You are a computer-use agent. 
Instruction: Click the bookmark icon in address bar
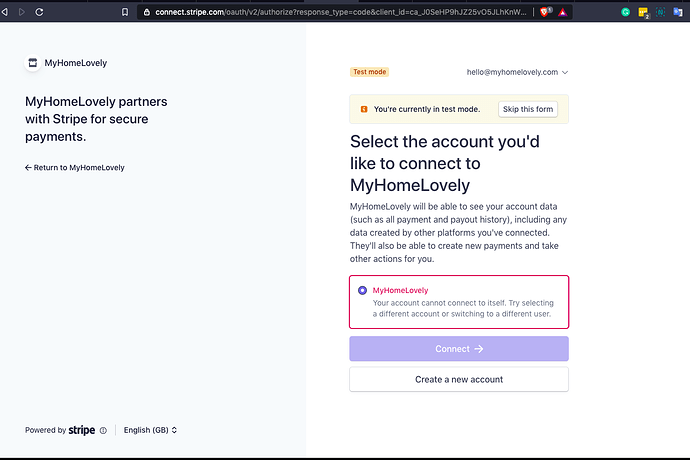coord(125,12)
